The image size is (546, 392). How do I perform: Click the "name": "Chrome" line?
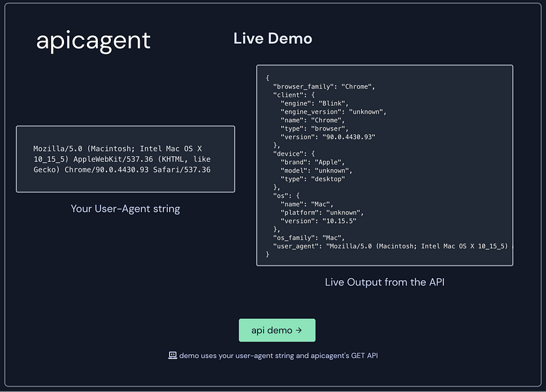(313, 120)
